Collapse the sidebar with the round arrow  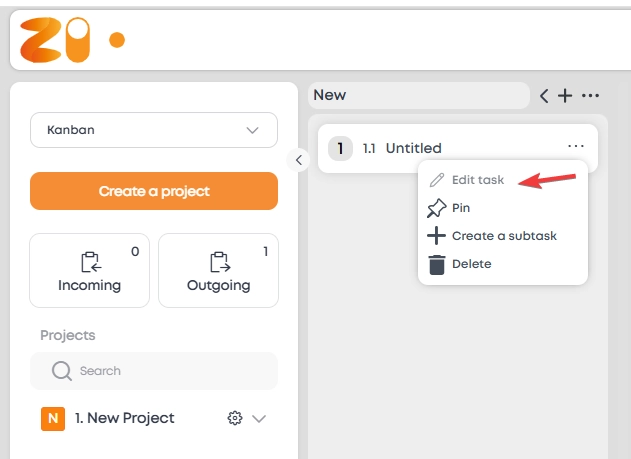[298, 160]
